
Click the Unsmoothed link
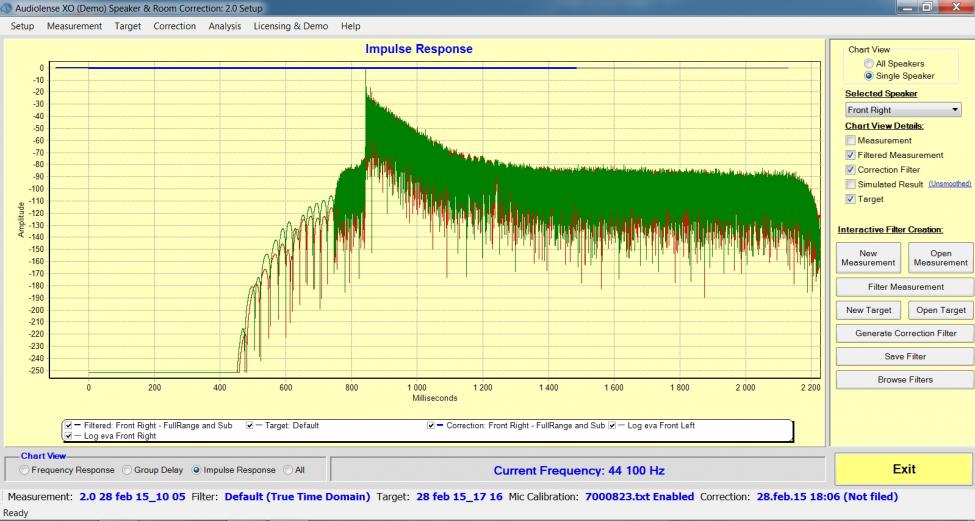948,184
